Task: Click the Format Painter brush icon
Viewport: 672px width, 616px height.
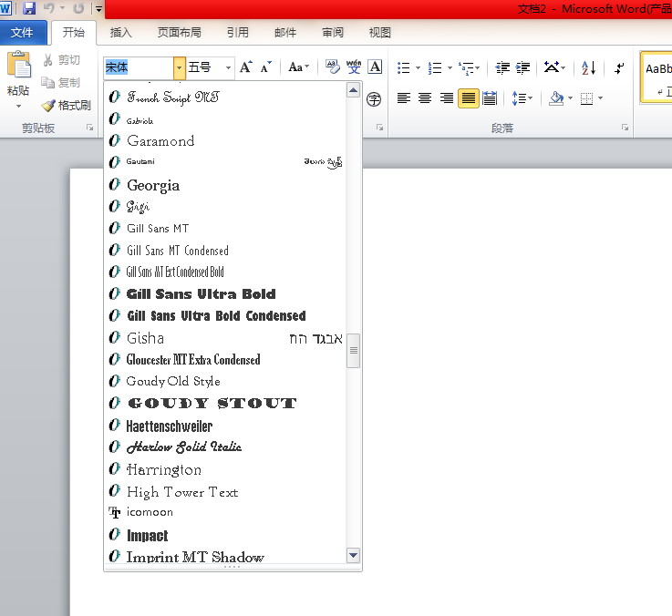Action: pos(48,106)
